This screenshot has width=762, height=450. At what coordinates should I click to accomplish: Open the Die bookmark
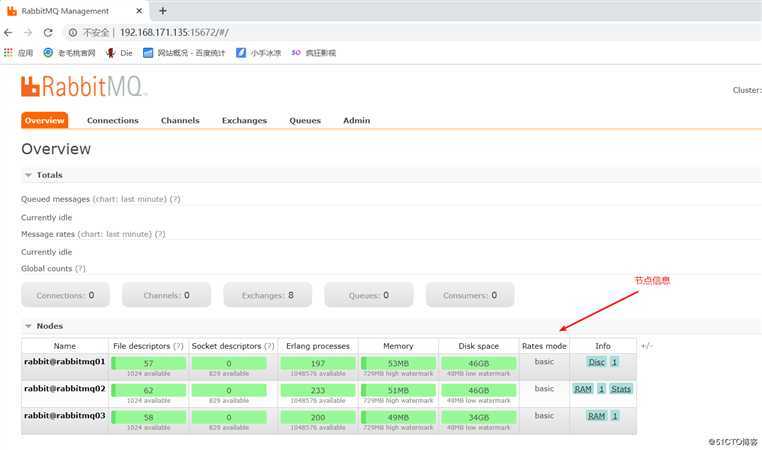coord(120,52)
